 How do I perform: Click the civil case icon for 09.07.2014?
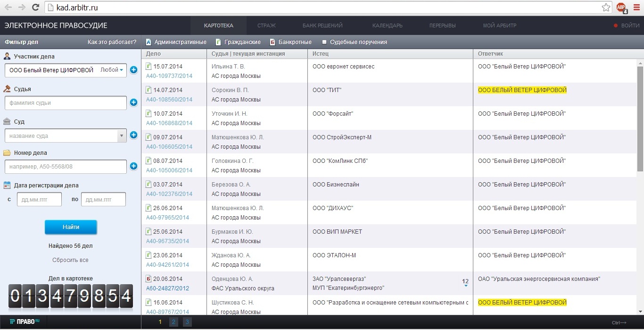149,137
